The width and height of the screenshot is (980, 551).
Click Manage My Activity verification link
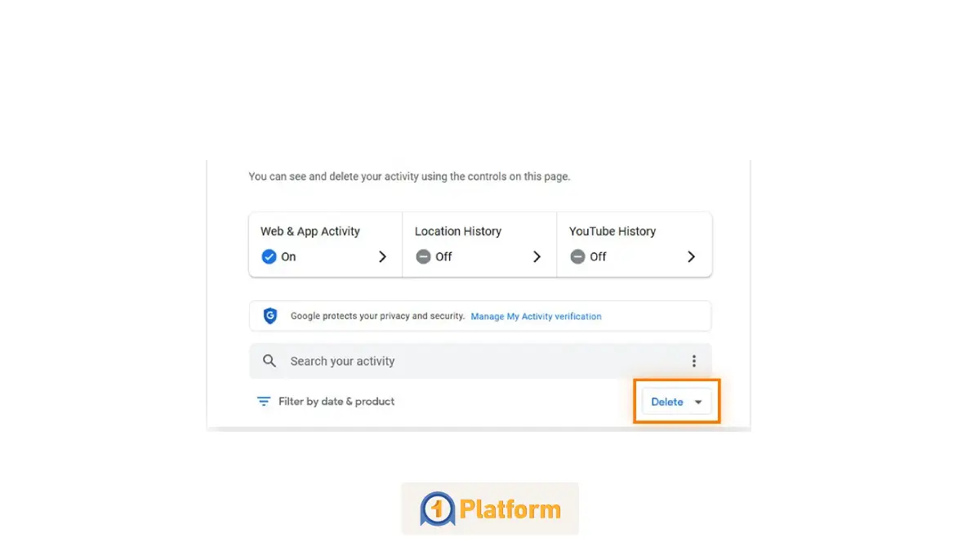(x=536, y=316)
